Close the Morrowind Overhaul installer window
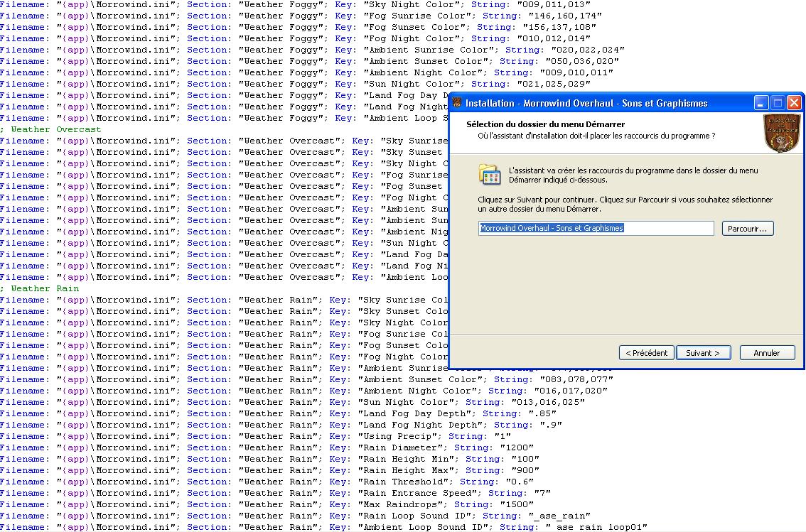806x532 pixels. 794,103
